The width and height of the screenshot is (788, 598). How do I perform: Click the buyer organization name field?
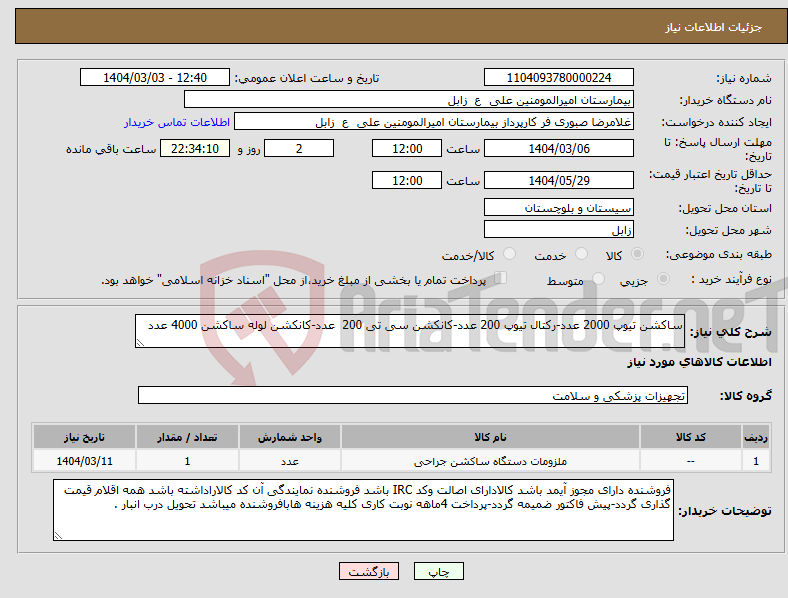click(409, 99)
